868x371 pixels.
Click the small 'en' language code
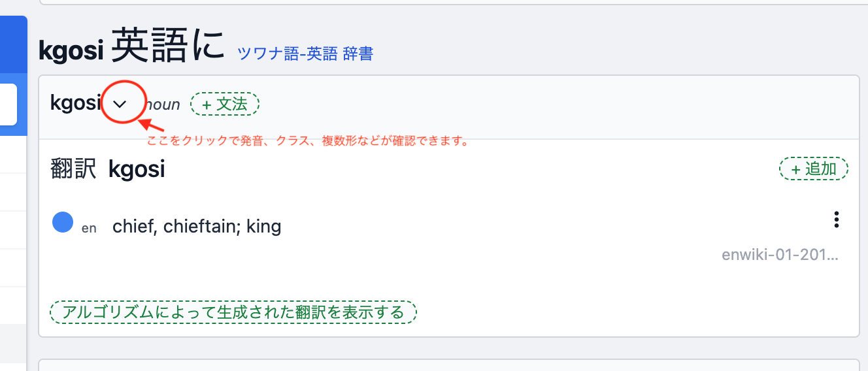(x=89, y=229)
